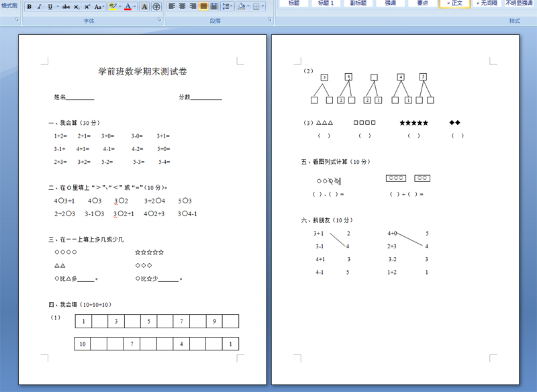537x392 pixels.
Task: Align paragraph text to the left
Action: pyautogui.click(x=172, y=6)
